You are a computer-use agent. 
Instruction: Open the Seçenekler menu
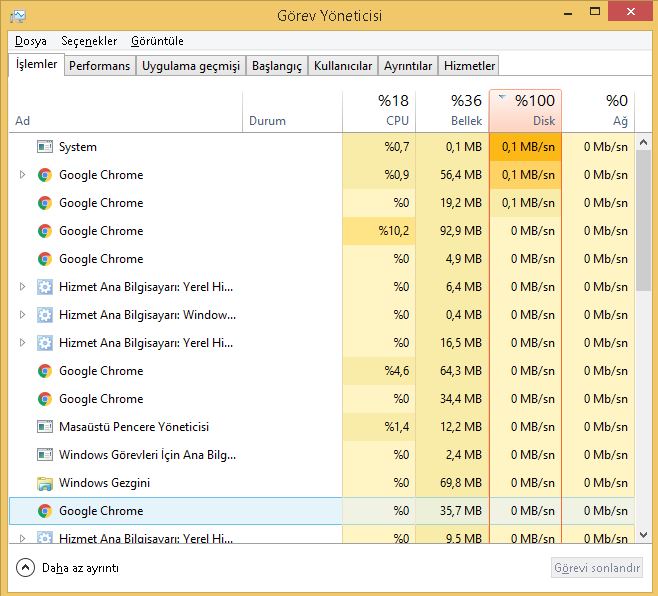(x=89, y=41)
